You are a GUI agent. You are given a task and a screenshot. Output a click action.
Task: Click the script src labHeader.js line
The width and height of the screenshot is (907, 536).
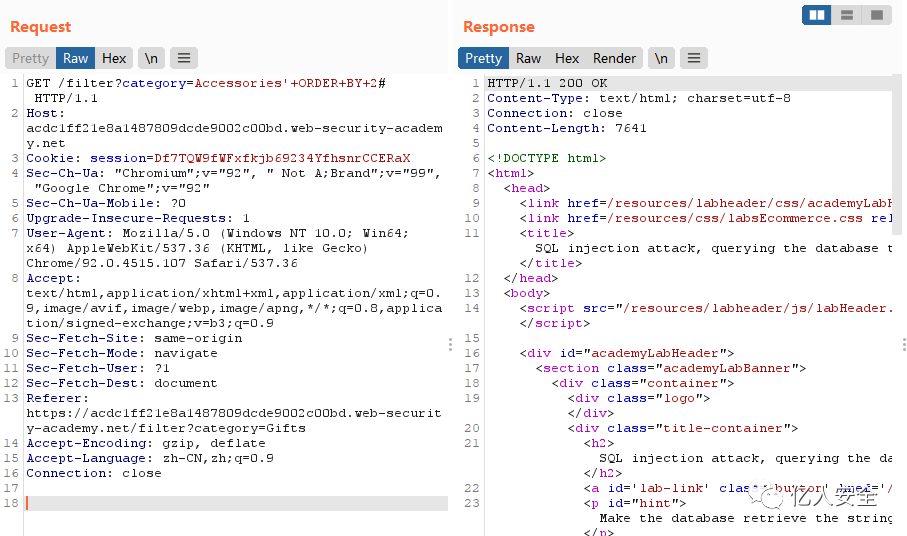click(x=706, y=309)
